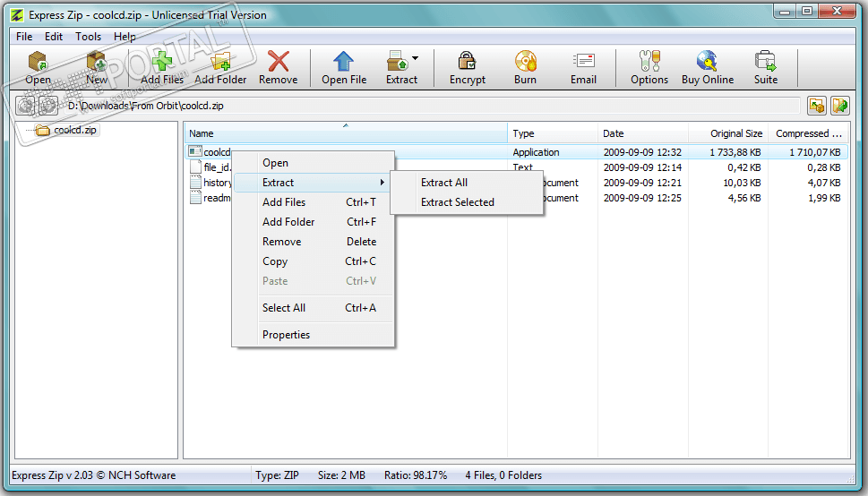Choose Open in the context menu
The height and width of the screenshot is (496, 868).
[314, 163]
